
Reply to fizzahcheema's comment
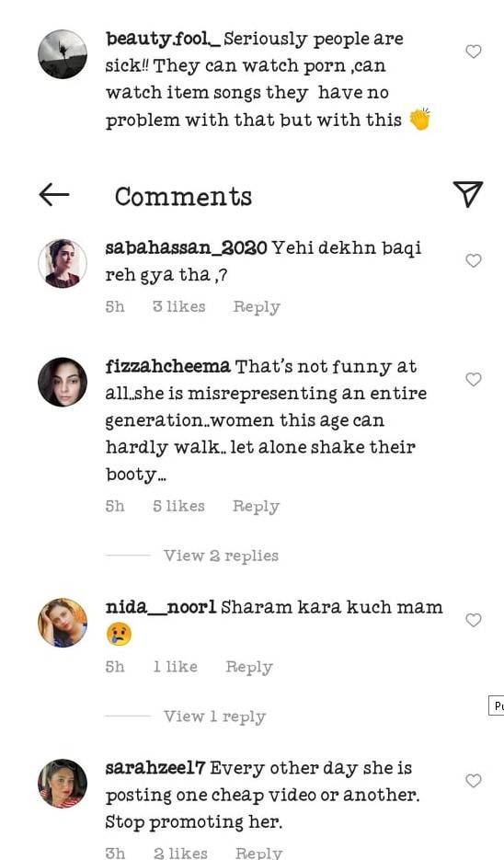pyautogui.click(x=256, y=506)
